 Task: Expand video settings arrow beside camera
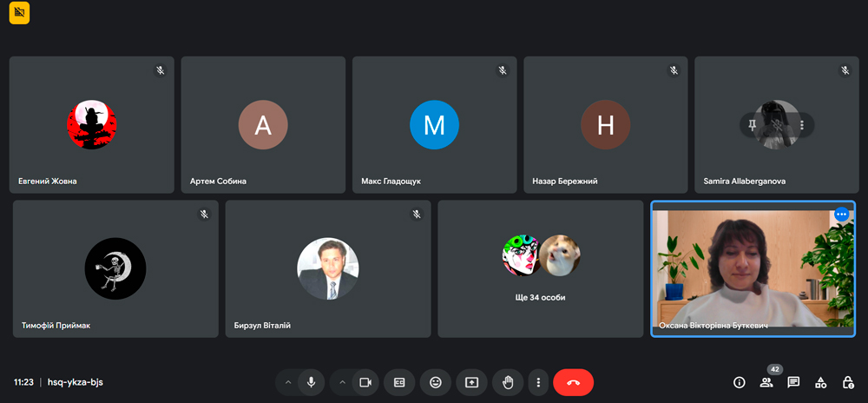342,382
